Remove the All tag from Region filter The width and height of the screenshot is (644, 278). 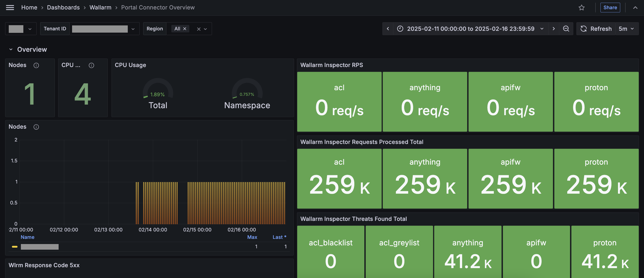pos(185,29)
